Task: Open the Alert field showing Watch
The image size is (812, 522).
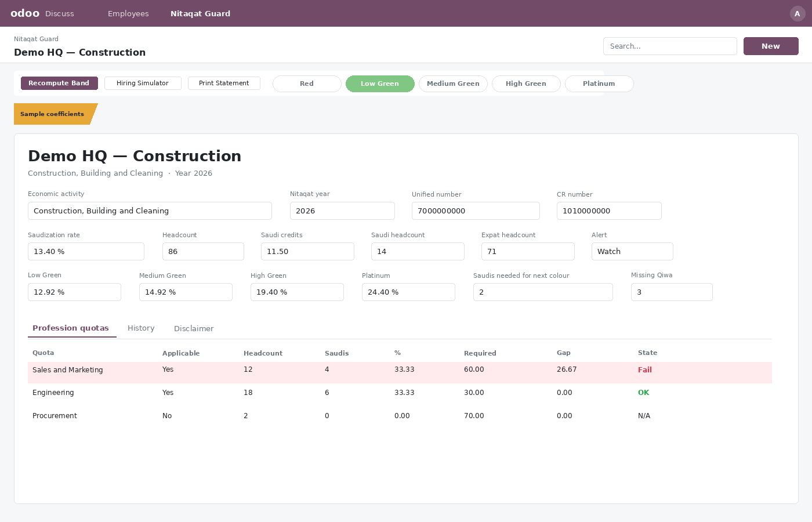Action: pyautogui.click(x=632, y=251)
